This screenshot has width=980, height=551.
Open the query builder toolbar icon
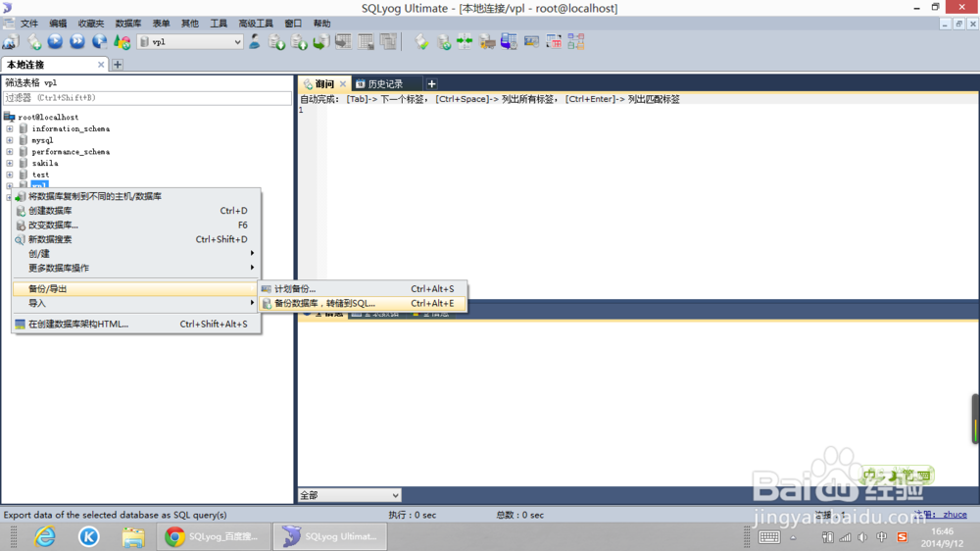(554, 42)
